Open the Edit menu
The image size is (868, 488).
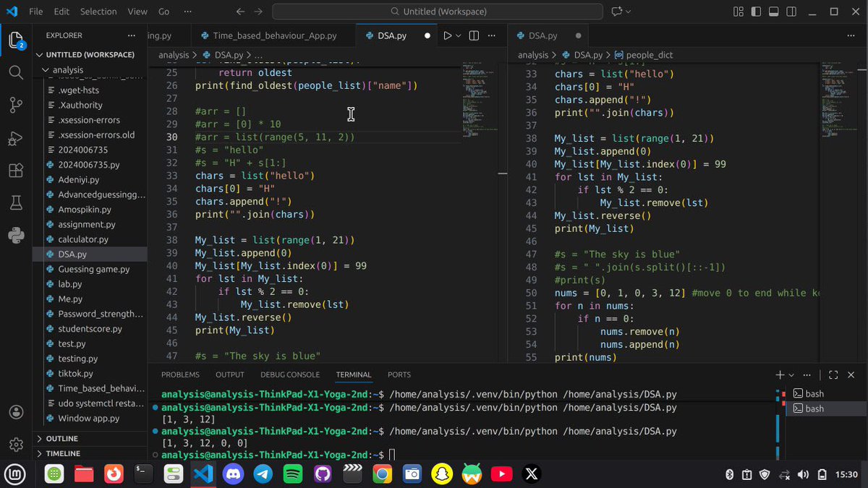point(61,12)
